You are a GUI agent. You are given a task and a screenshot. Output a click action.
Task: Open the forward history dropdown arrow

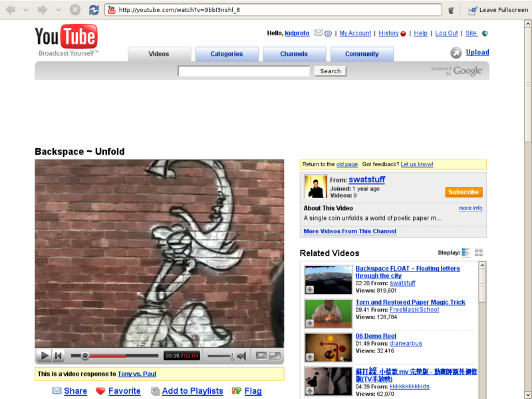(x=59, y=10)
